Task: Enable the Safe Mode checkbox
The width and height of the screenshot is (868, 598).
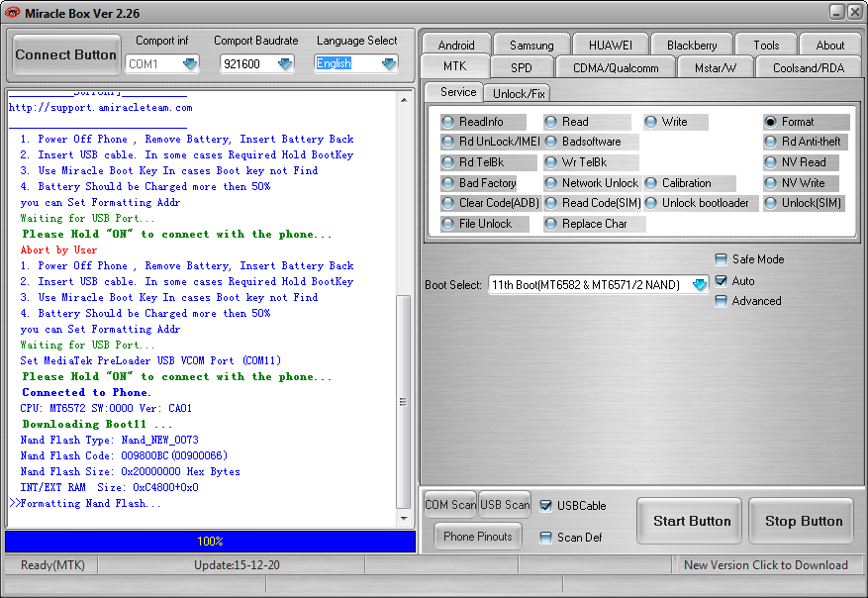Action: [721, 259]
